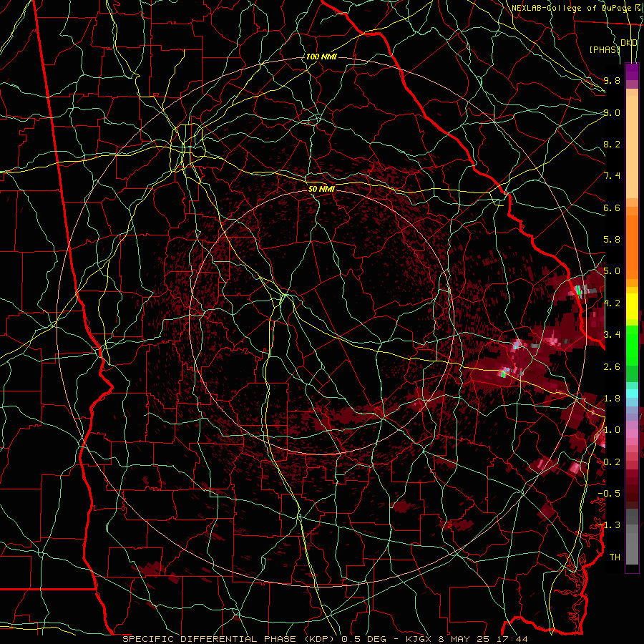The height and width of the screenshot is (644, 644).
Task: Click the 4.2 value on the legend
Action: click(x=612, y=303)
